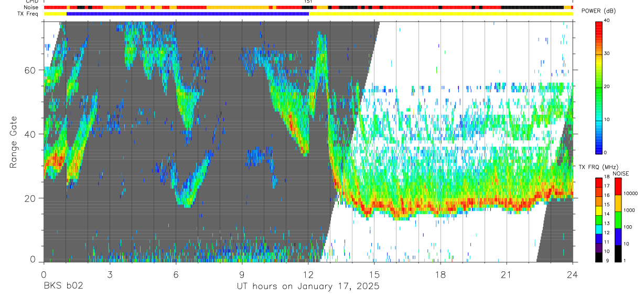Screen dimensions: 644x297
Task: Click the POWER (dB) colorbar title
Action: [598, 11]
